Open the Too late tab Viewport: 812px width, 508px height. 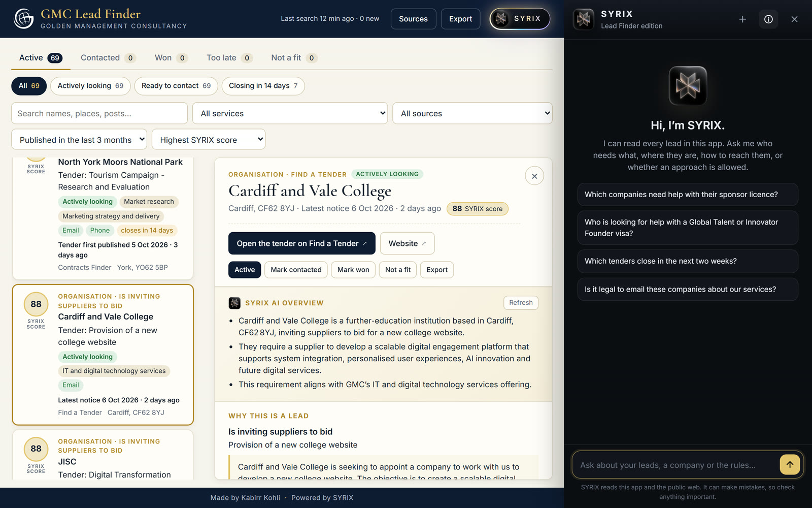pyautogui.click(x=229, y=58)
